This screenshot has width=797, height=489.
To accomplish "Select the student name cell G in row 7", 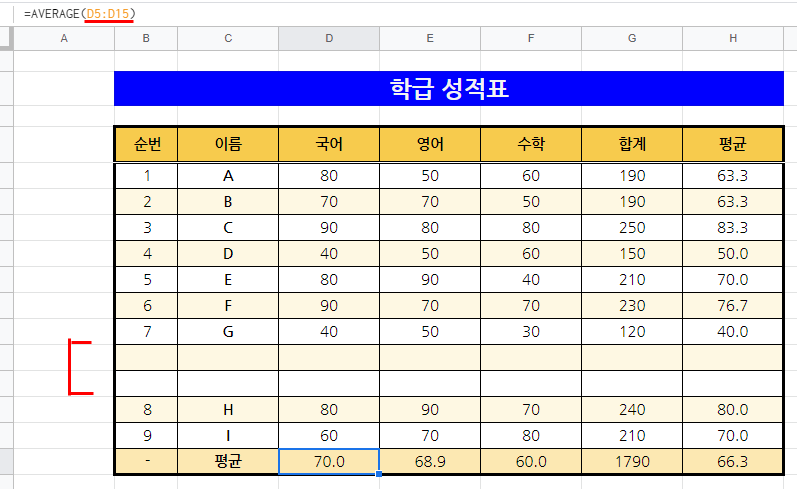I will pyautogui.click(x=228, y=331).
